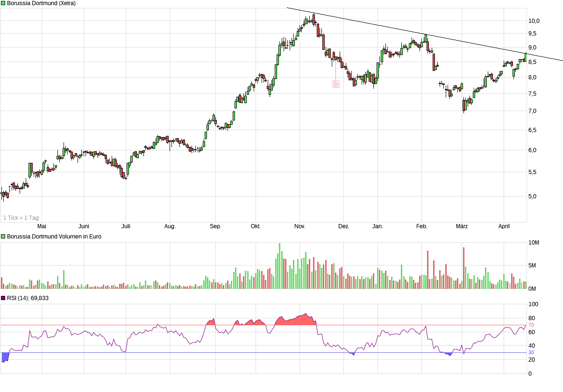563x392 pixels.
Task: Click the 7,0 price axis value
Action: [533, 111]
